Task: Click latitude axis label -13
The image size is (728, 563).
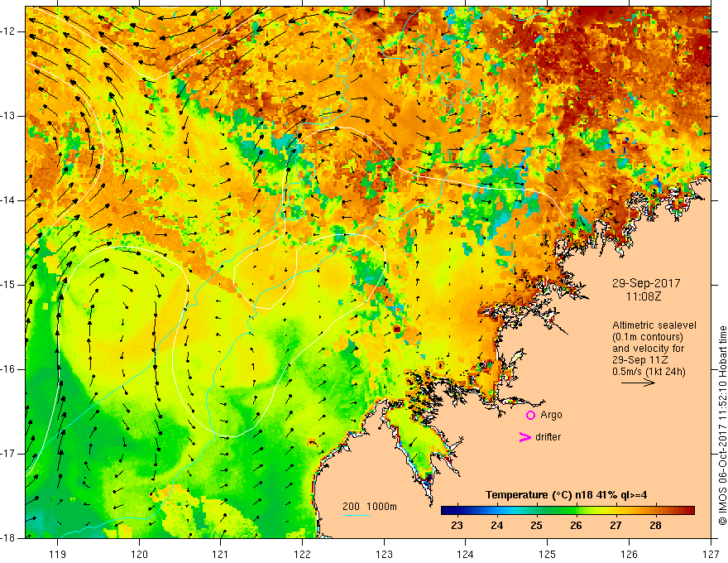Action: [x=9, y=116]
